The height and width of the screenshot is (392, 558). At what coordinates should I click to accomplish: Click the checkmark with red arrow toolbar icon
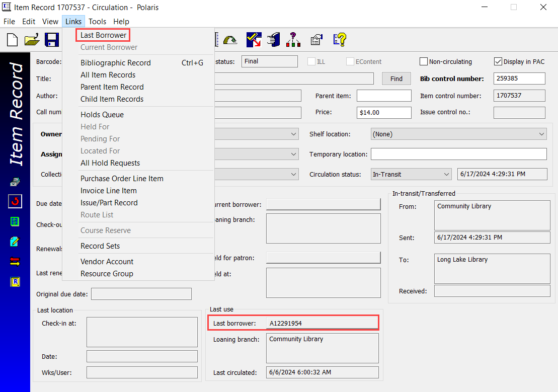pos(253,40)
